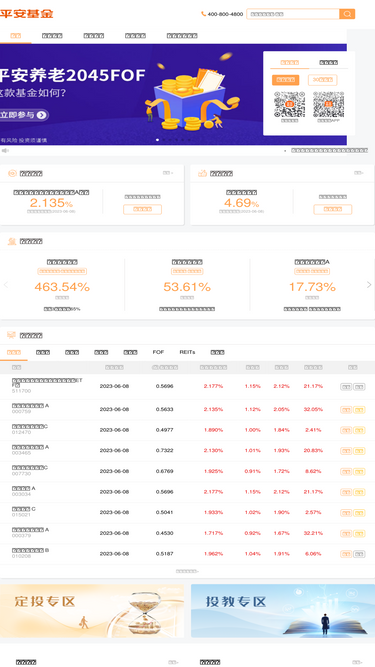This screenshot has width=375, height=667.
Task: Click the thumbs-up icon in the right section header
Action: pyautogui.click(x=202, y=173)
